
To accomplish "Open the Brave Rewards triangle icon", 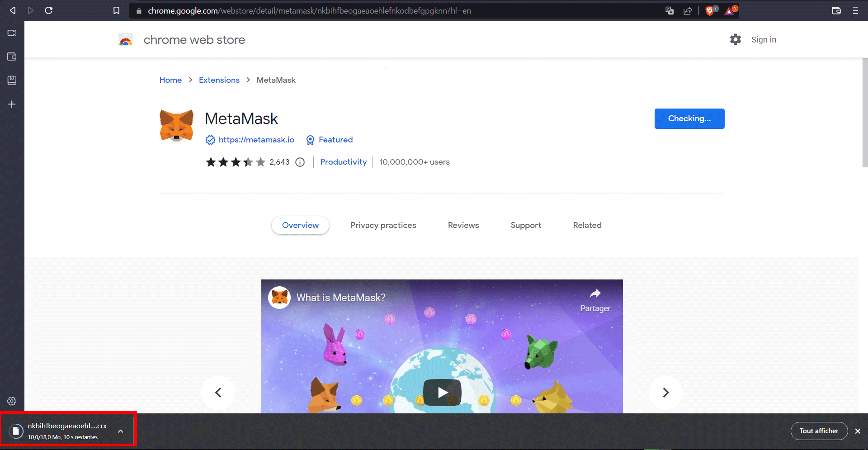I will [x=731, y=10].
